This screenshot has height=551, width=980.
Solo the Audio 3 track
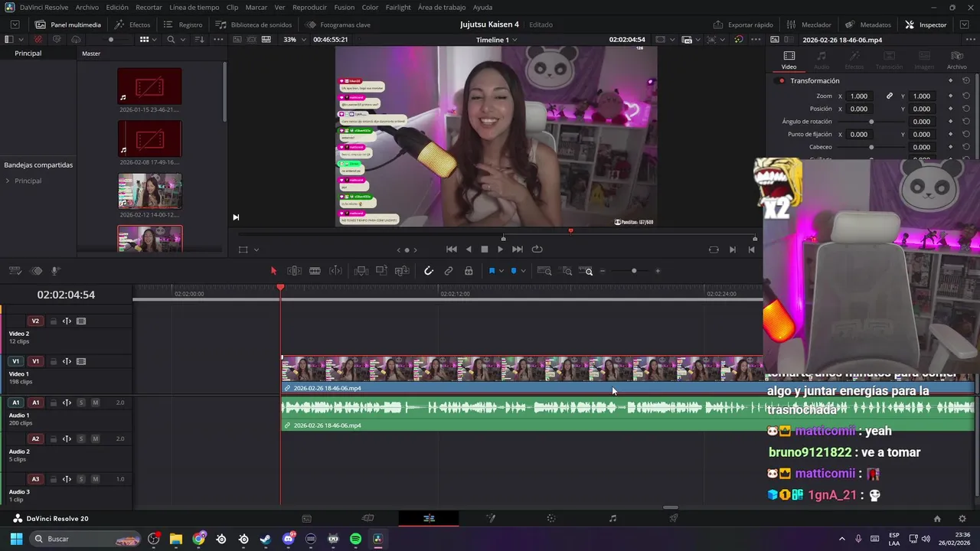click(81, 479)
